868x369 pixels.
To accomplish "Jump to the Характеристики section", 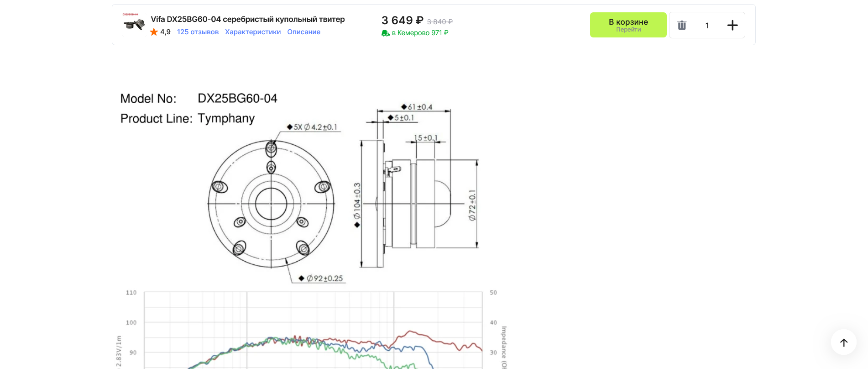I will [x=253, y=32].
